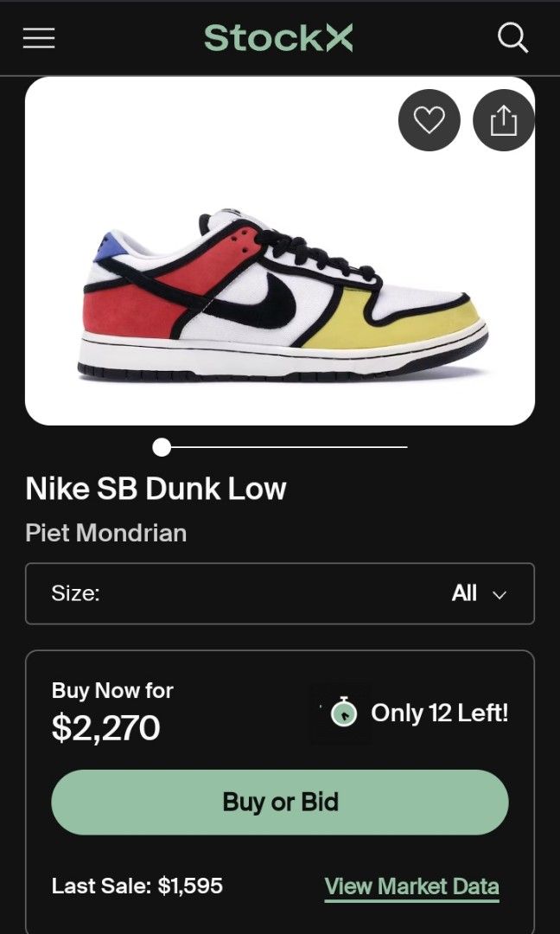Open the Mondrian sneaker product photo
560x934 pixels.
point(280,294)
